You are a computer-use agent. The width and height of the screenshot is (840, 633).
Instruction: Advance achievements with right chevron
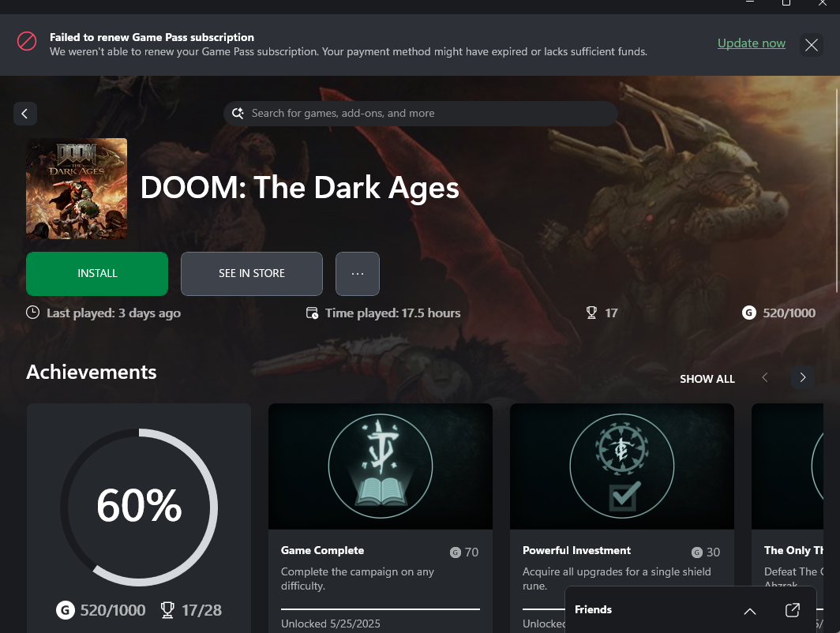click(x=802, y=377)
